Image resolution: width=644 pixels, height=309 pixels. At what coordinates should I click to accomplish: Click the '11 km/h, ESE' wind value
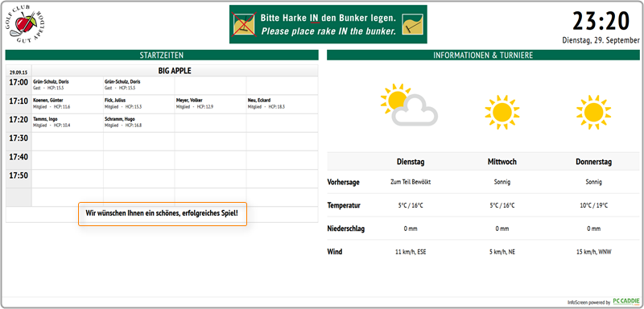pos(411,253)
